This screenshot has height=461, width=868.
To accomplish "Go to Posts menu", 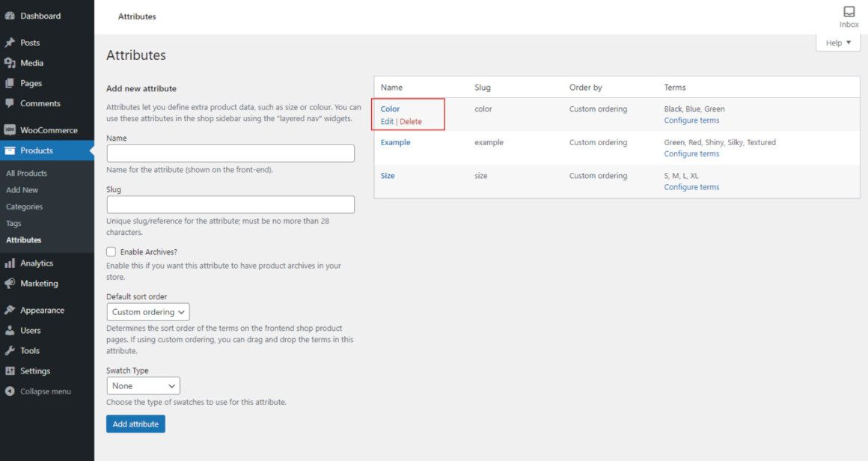I will click(x=30, y=43).
